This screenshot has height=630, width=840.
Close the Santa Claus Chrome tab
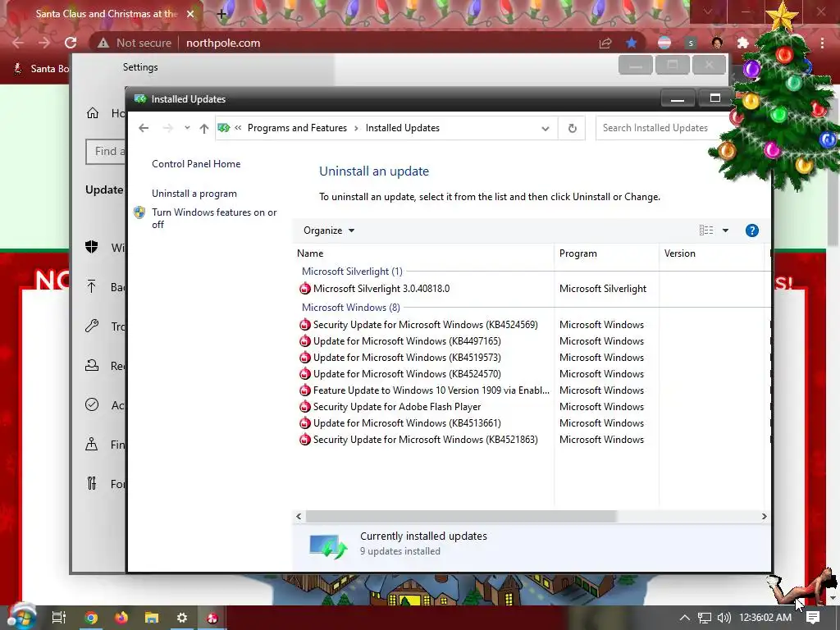point(190,14)
